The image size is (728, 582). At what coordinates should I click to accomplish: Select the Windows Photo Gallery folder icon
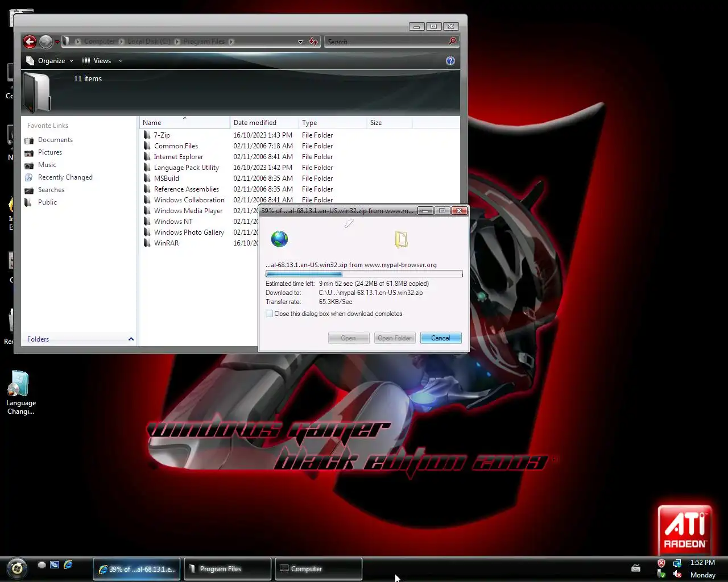pos(147,232)
